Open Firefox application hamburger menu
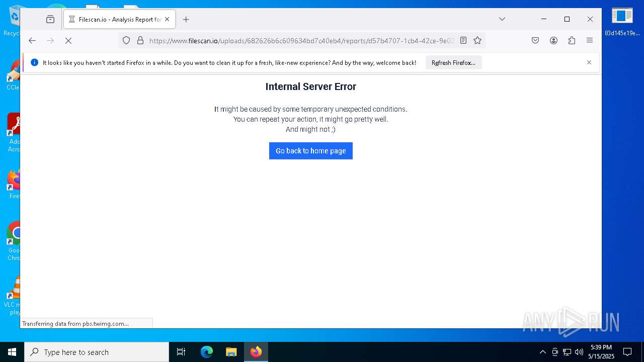The height and width of the screenshot is (362, 644). coord(590,41)
